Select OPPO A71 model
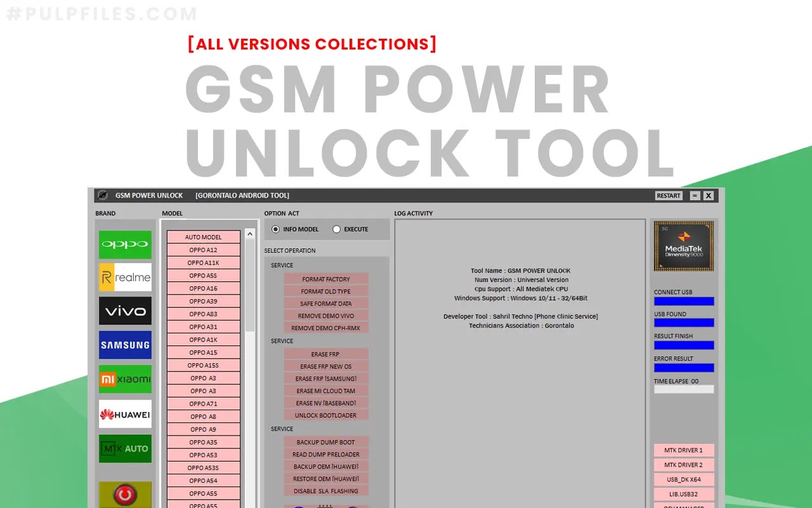Image resolution: width=812 pixels, height=508 pixels. pyautogui.click(x=204, y=404)
